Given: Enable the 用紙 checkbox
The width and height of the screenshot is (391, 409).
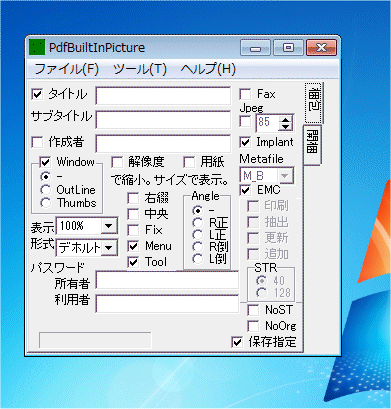Looking at the screenshot, I should [189, 162].
